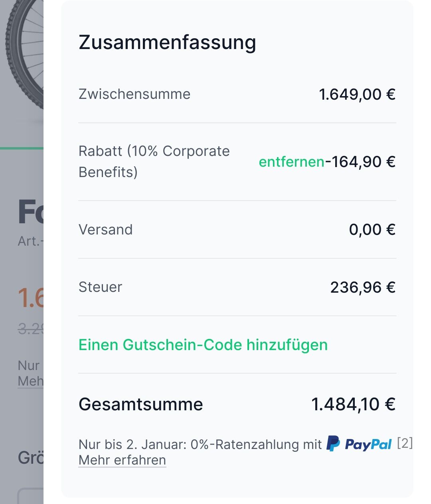Screen dimensions: 431x504
Task: Click the "Gesamtsumme" label
Action: point(141,404)
